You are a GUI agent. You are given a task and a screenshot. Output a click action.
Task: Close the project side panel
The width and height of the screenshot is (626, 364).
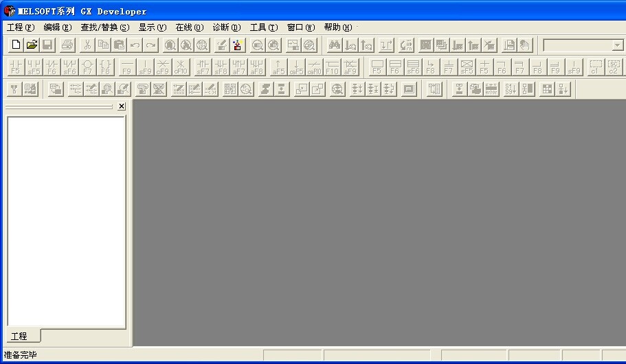122,106
